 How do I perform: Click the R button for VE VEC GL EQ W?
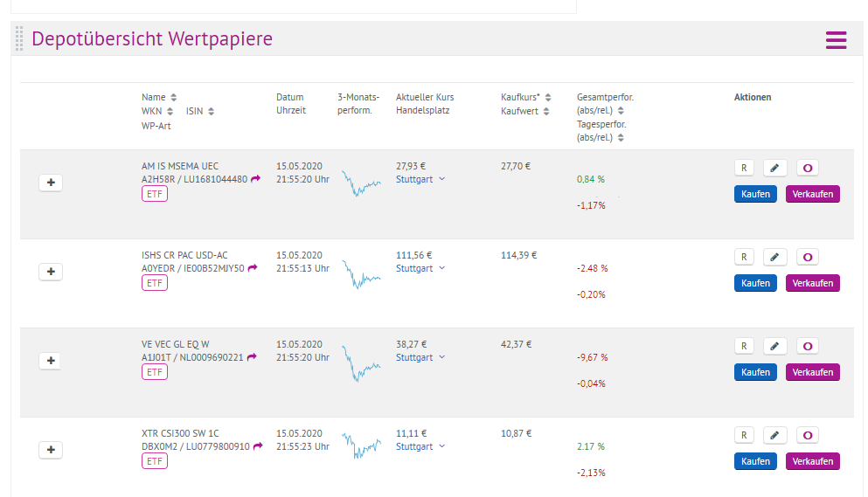(x=743, y=346)
